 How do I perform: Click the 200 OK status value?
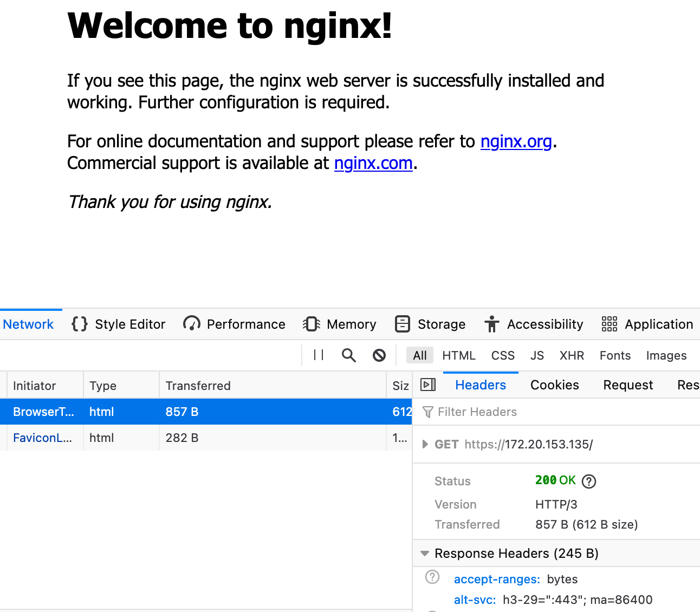click(x=555, y=480)
